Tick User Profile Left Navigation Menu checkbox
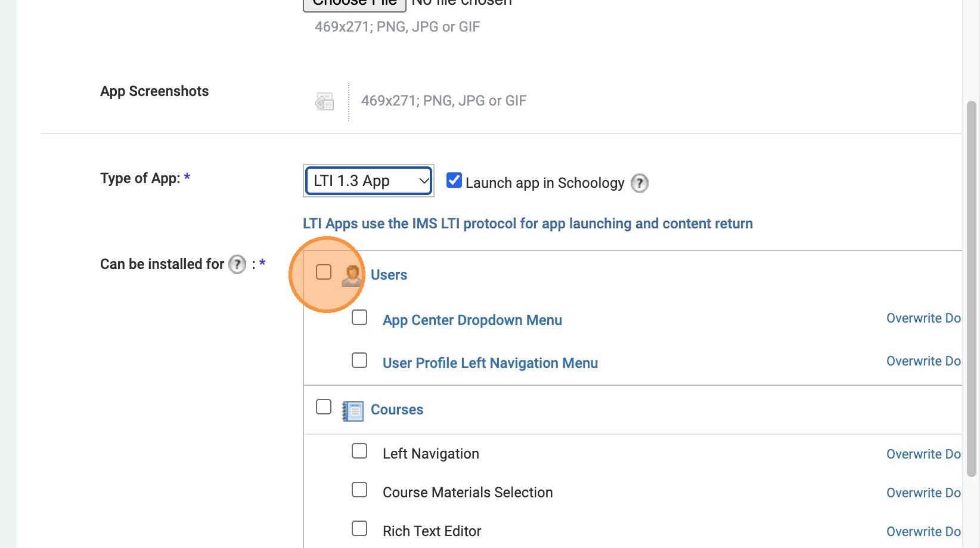 coord(359,360)
